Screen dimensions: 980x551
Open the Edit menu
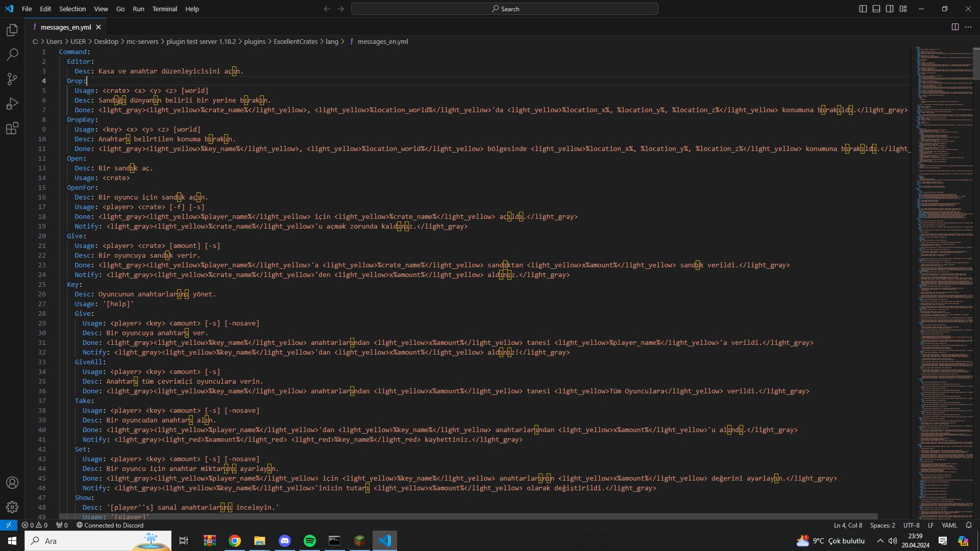(45, 9)
